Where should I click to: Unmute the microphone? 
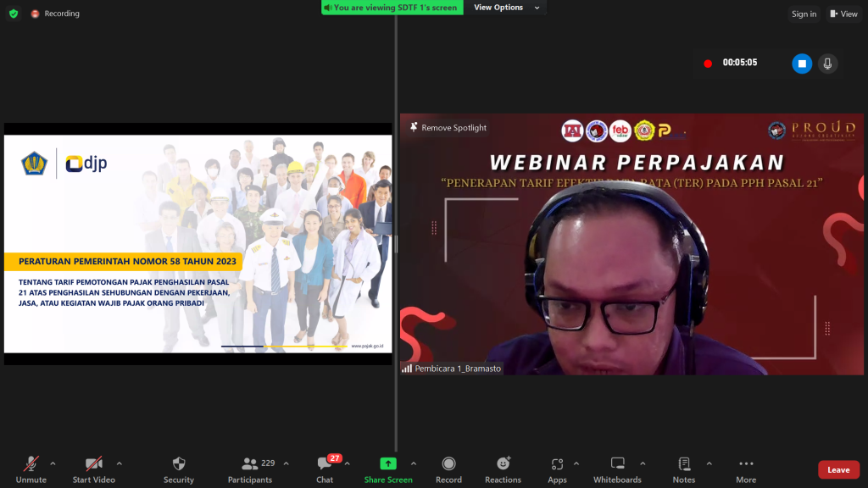tap(31, 464)
